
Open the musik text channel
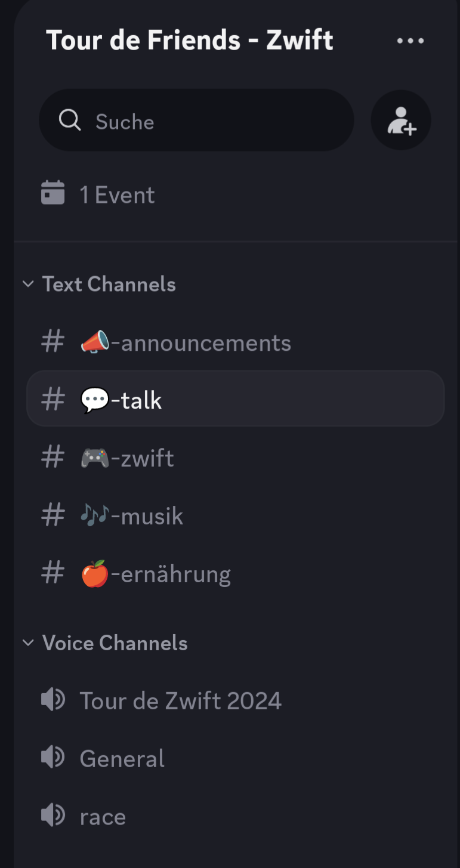coord(152,516)
